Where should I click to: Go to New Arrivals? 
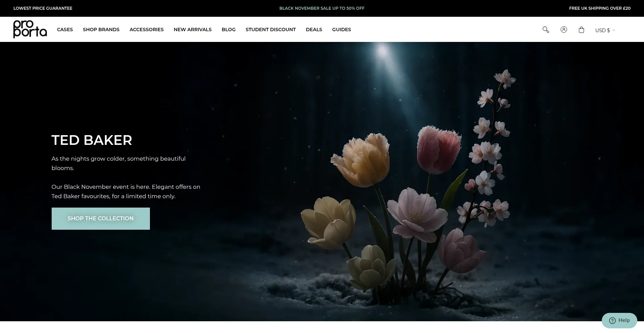(x=193, y=30)
